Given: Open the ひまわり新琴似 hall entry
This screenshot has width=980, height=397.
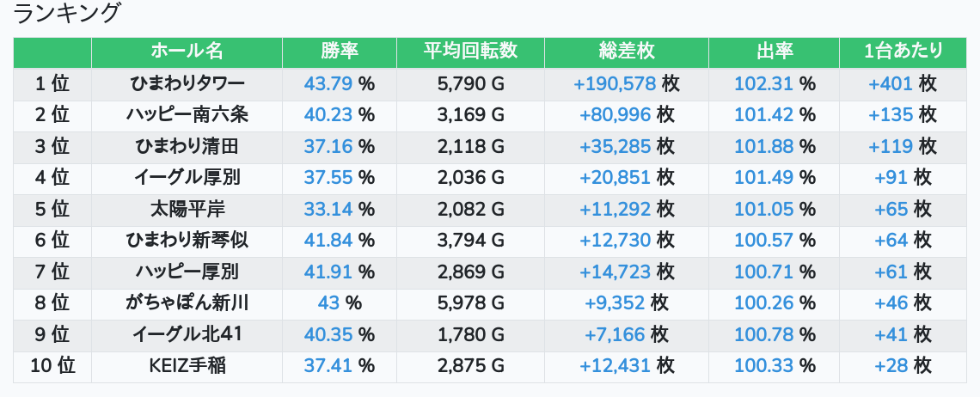Looking at the screenshot, I should pos(187,241).
